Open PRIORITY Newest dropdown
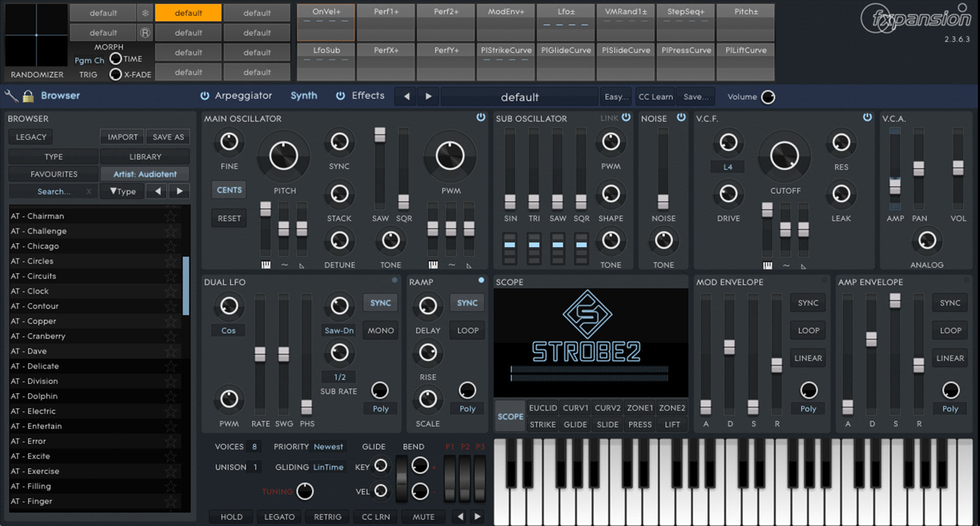The height and width of the screenshot is (526, 980). pos(328,447)
